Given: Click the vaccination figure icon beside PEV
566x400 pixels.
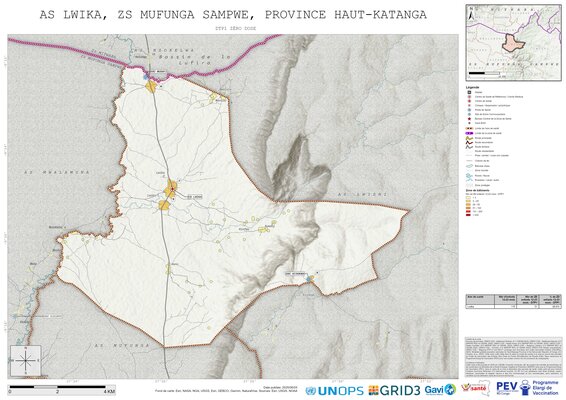Looking at the screenshot, I should pyautogui.click(x=525, y=388).
